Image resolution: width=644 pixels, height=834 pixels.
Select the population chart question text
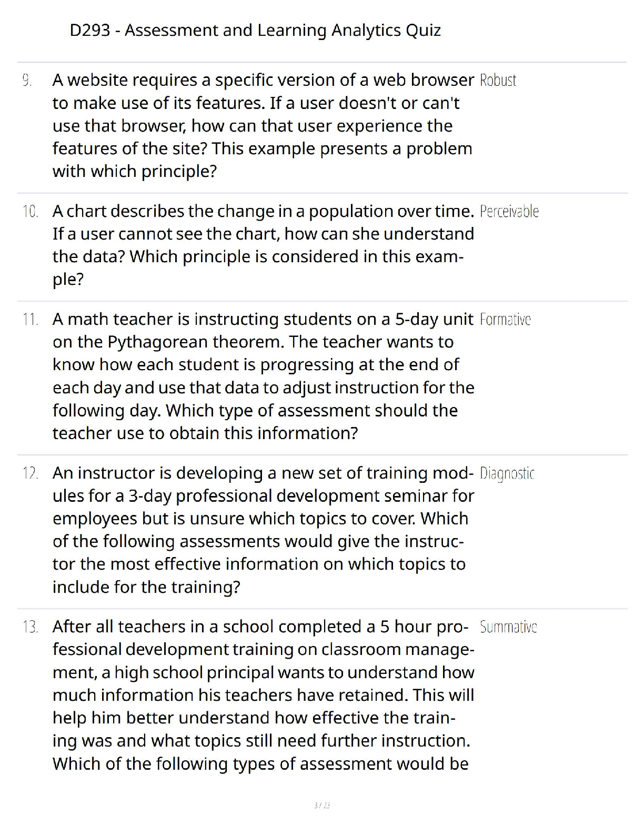pyautogui.click(x=263, y=245)
